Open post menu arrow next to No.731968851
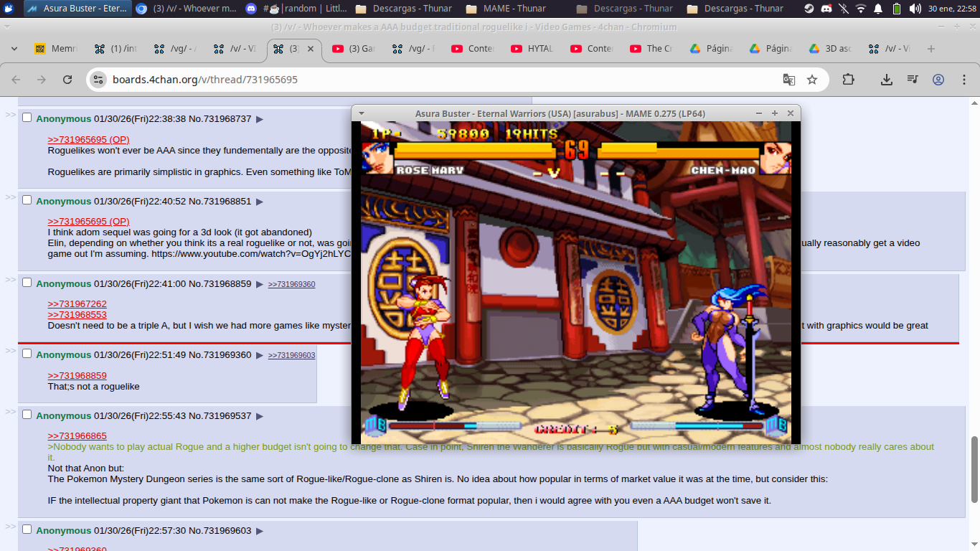The image size is (980, 551). [260, 202]
